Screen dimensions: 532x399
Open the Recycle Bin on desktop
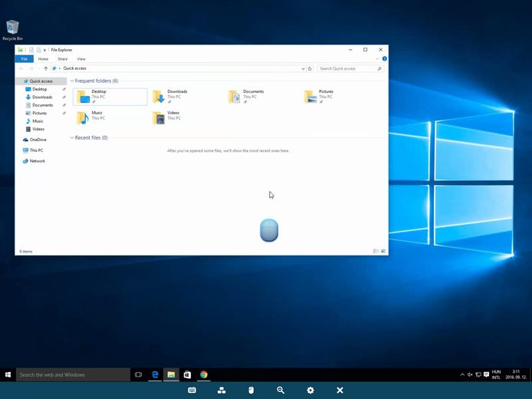coord(12,30)
